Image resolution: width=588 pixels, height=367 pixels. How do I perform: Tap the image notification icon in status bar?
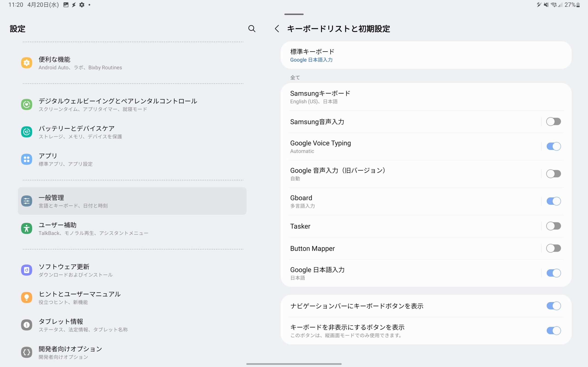click(x=66, y=5)
